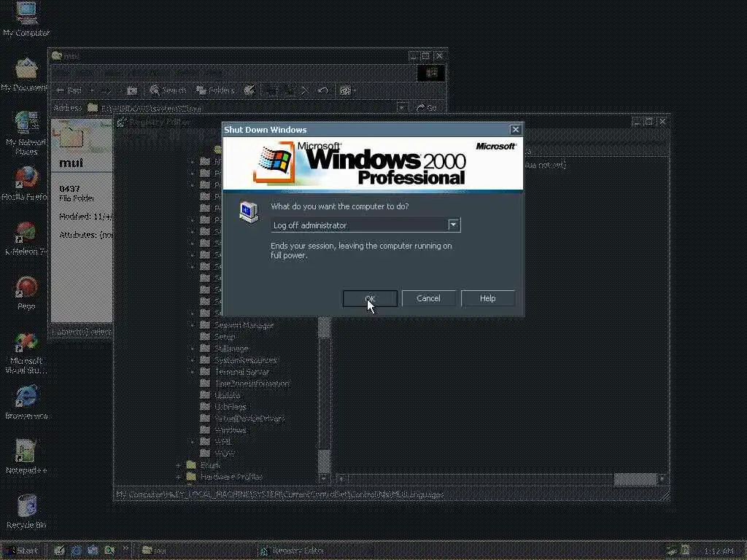Expand Terminal Server key in Registry tree
Image resolution: width=747 pixels, height=560 pixels.
tap(192, 372)
